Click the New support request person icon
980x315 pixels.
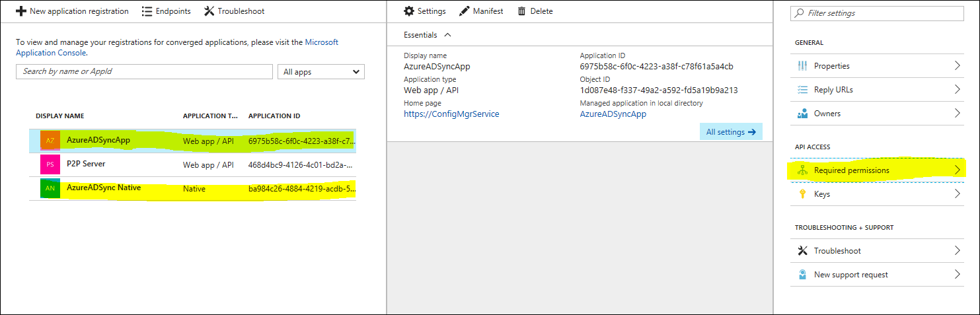802,275
